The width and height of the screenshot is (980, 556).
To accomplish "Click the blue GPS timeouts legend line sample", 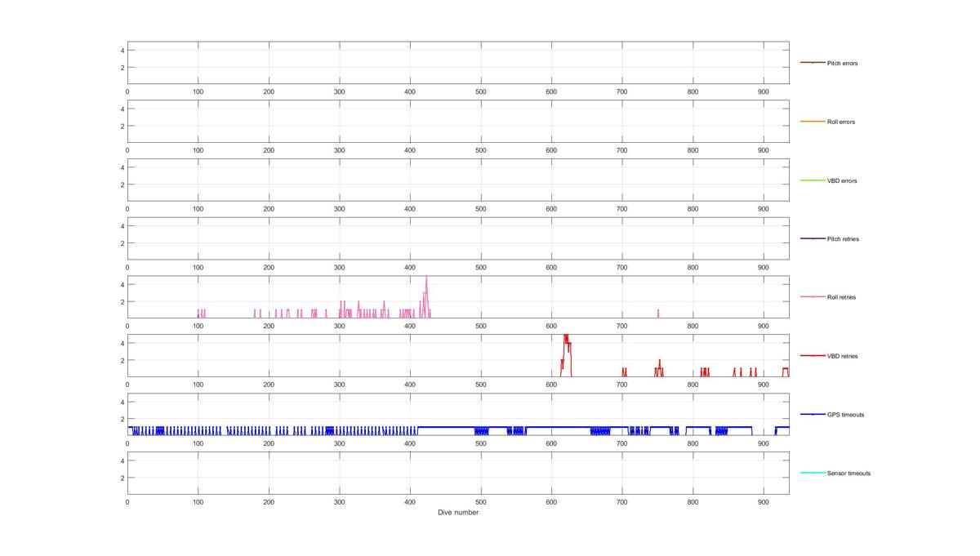I will pyautogui.click(x=813, y=415).
